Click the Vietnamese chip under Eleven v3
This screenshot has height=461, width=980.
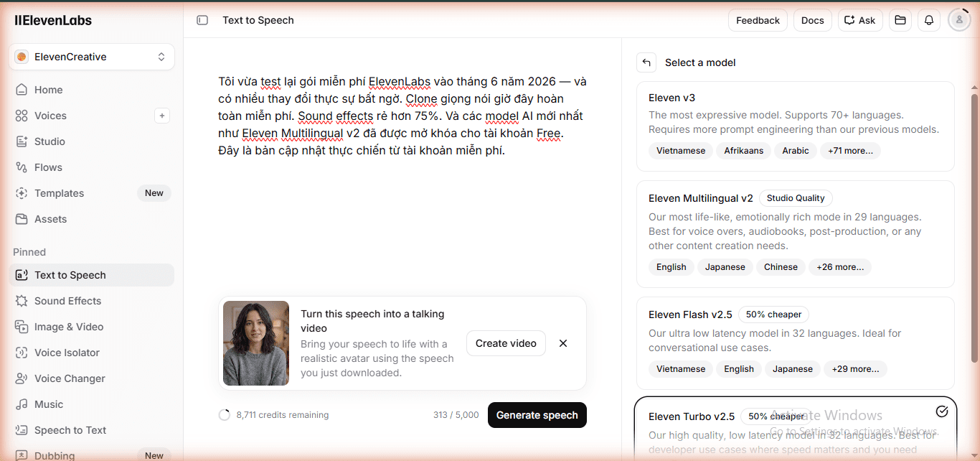pos(681,151)
